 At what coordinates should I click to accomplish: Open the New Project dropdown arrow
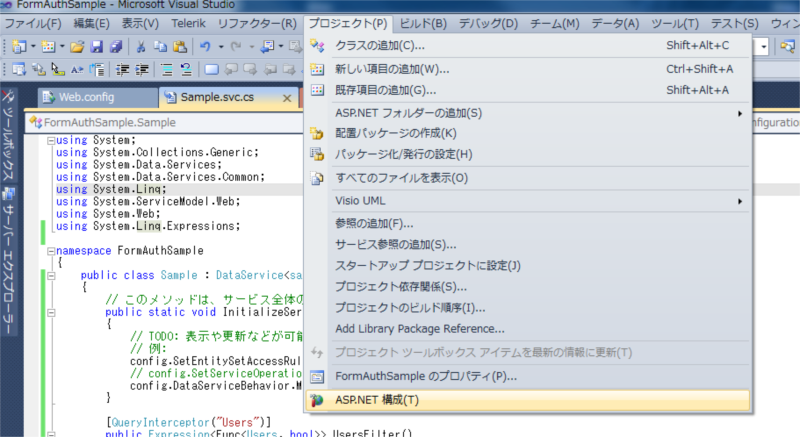tap(34, 46)
